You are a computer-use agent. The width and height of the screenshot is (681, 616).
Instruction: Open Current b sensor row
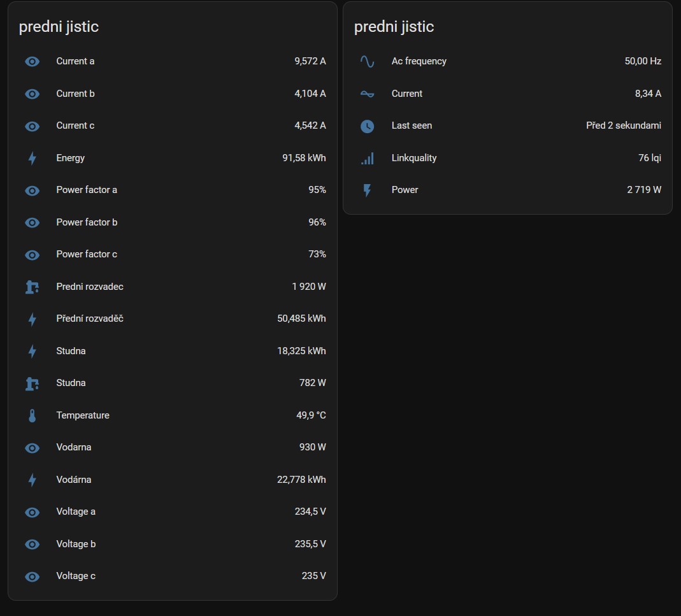tap(75, 94)
